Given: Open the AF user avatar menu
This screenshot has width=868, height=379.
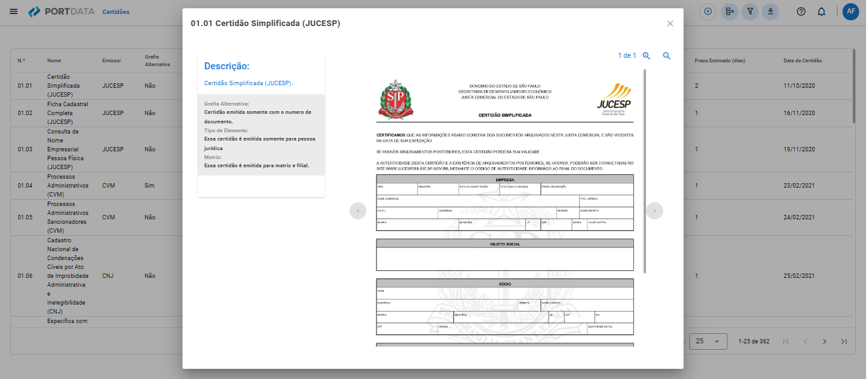Looking at the screenshot, I should tap(851, 11).
